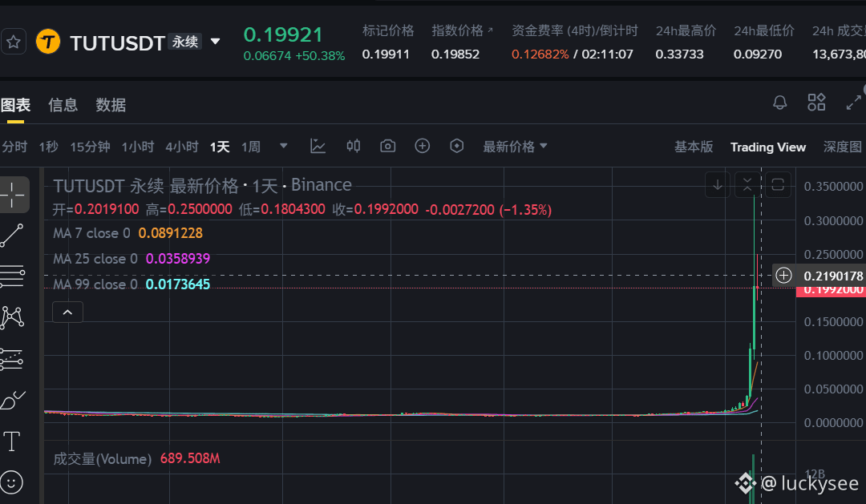
Task: Click the 24h最高价 value 0.33733
Action: coord(679,54)
